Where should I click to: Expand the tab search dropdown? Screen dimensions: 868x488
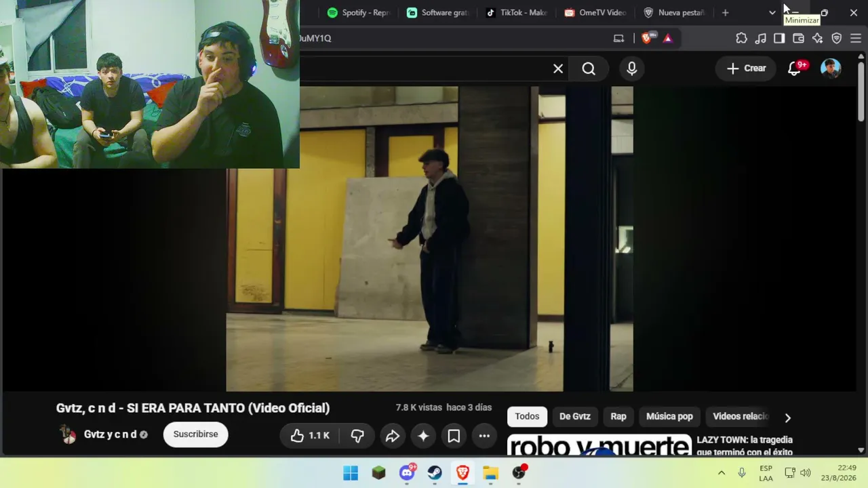(x=772, y=13)
